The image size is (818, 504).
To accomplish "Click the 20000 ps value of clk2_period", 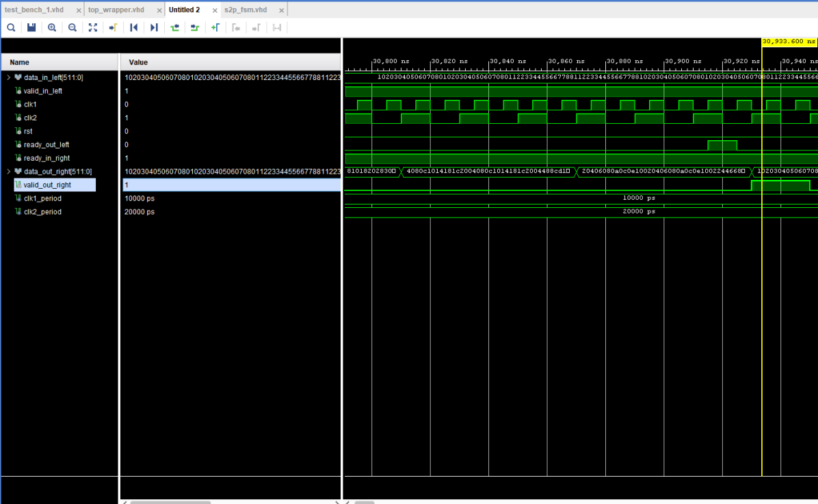I will 140,212.
